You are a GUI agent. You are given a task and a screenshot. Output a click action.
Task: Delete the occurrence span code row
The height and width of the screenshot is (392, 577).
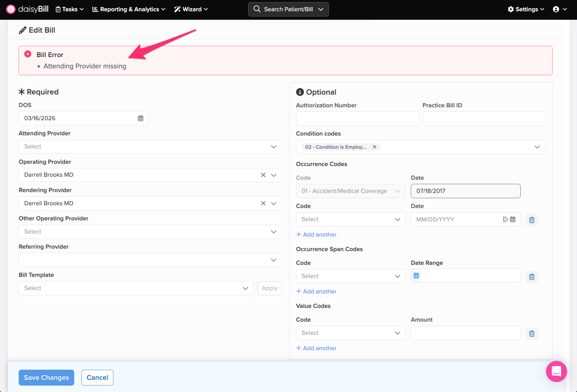point(532,277)
